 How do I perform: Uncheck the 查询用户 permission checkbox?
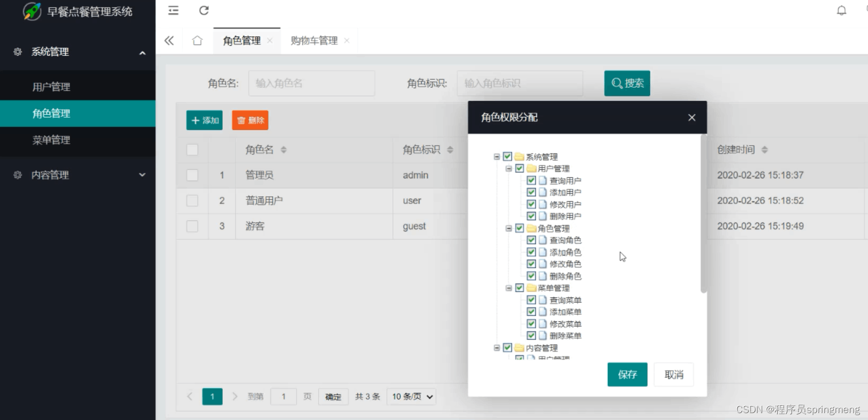pyautogui.click(x=531, y=181)
